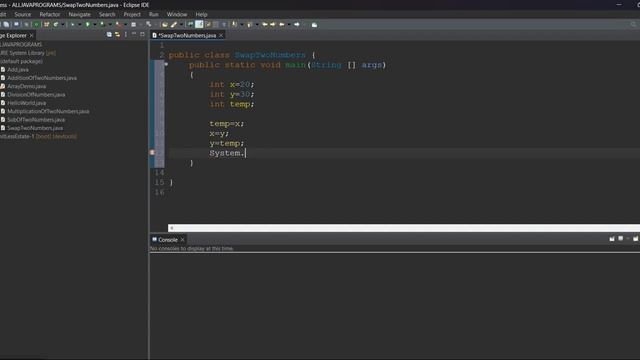Click the Forward navigation arrow
Image resolution: width=640 pixels, height=360 pixels.
[297, 24]
